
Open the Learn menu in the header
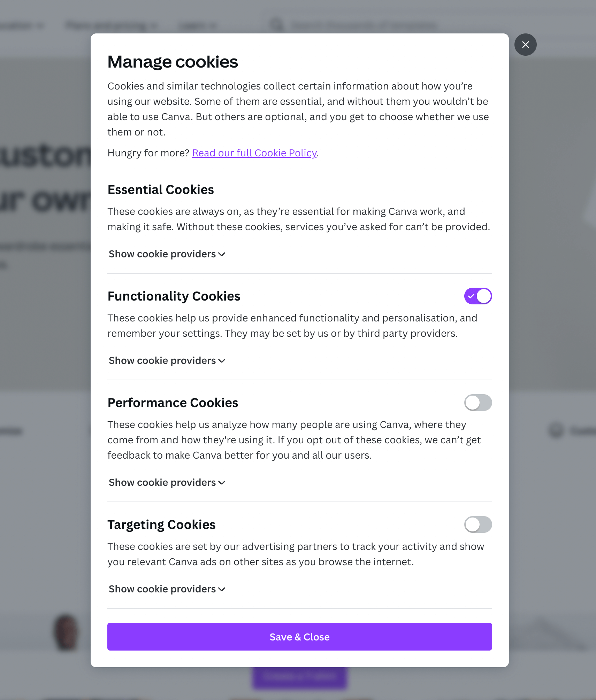[x=197, y=25]
